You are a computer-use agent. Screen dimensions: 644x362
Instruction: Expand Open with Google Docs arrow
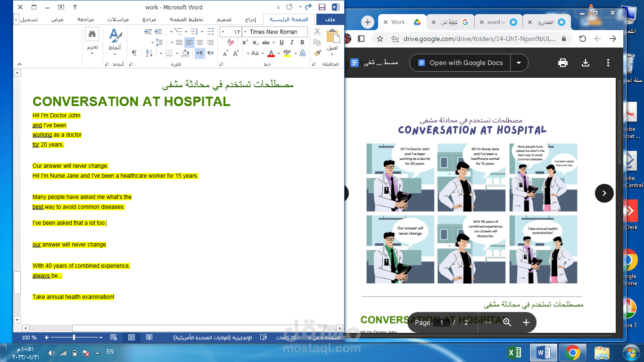pyautogui.click(x=519, y=63)
